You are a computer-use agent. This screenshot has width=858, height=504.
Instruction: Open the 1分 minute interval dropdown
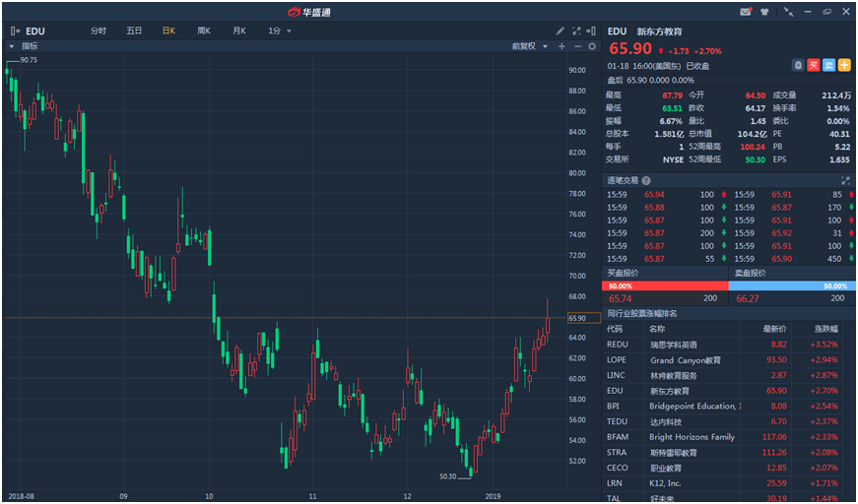(x=280, y=31)
